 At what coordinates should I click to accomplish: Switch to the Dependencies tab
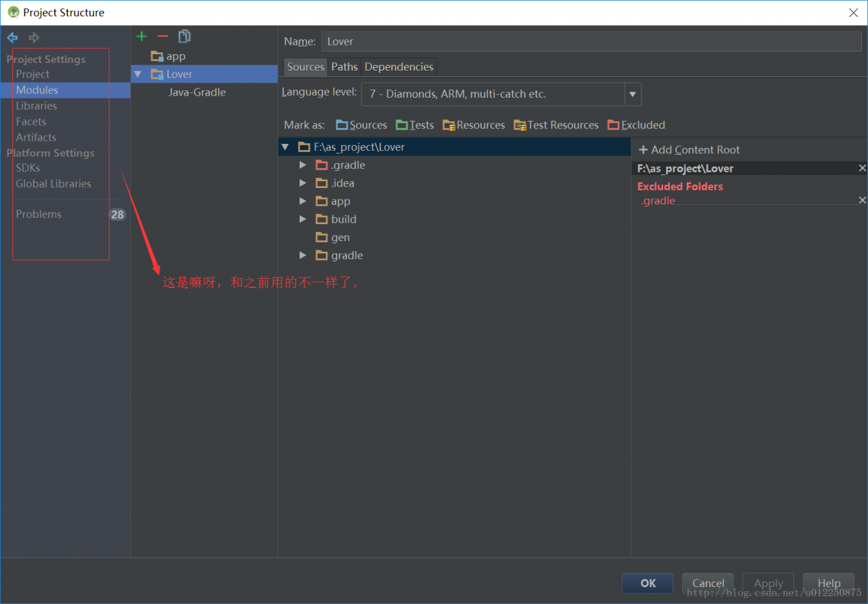[x=399, y=67]
